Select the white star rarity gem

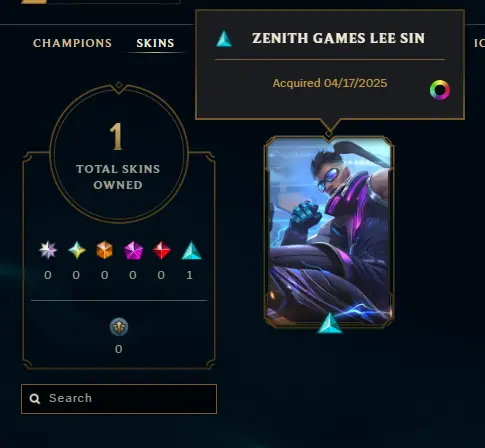(x=48, y=250)
